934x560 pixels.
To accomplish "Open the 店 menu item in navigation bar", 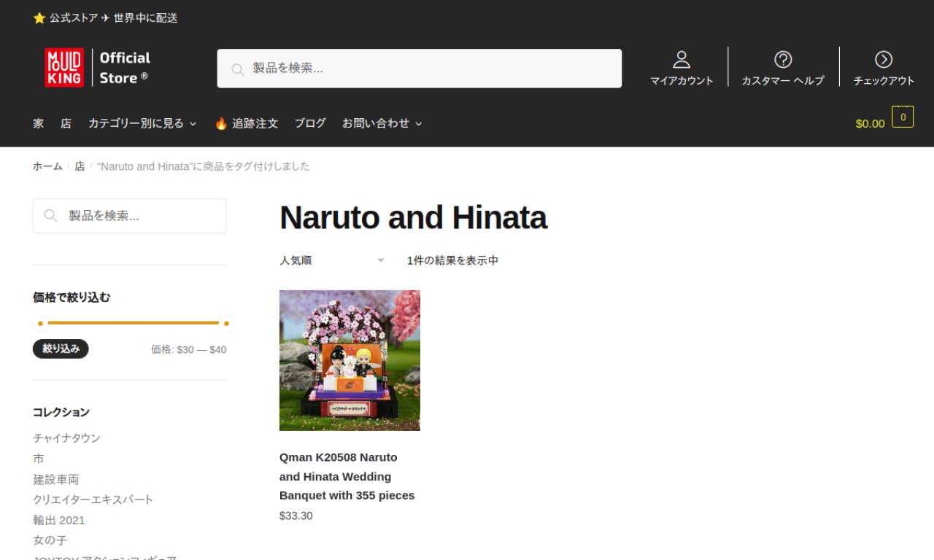I will point(66,123).
